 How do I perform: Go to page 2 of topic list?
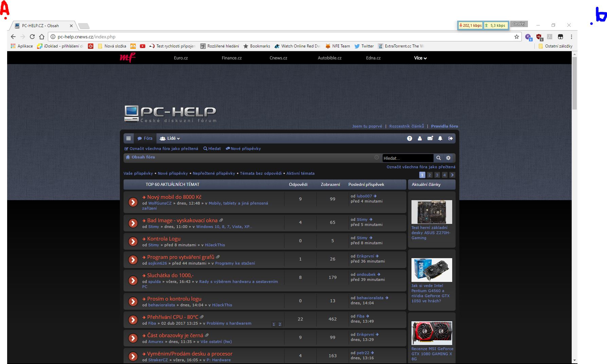click(x=429, y=175)
